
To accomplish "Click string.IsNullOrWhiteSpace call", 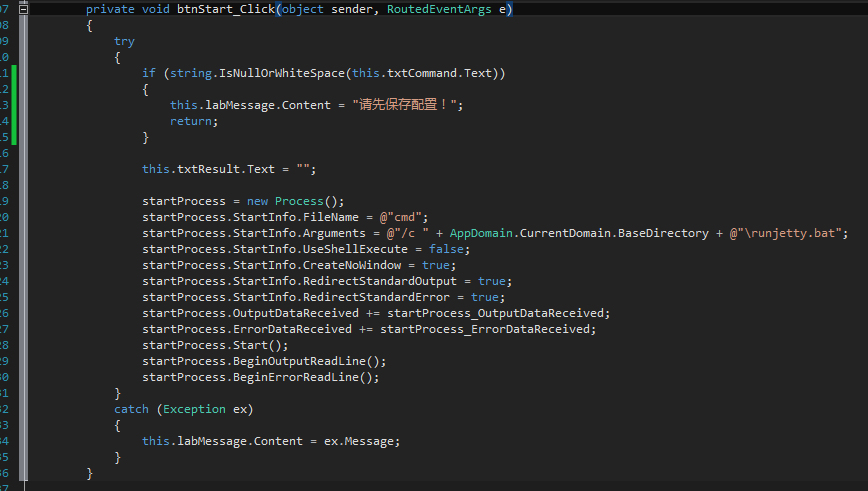I will (x=257, y=73).
